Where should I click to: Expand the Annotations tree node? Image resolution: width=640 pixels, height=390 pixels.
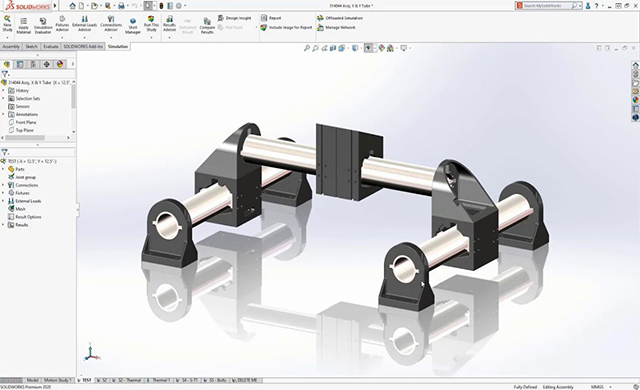tap(3, 114)
